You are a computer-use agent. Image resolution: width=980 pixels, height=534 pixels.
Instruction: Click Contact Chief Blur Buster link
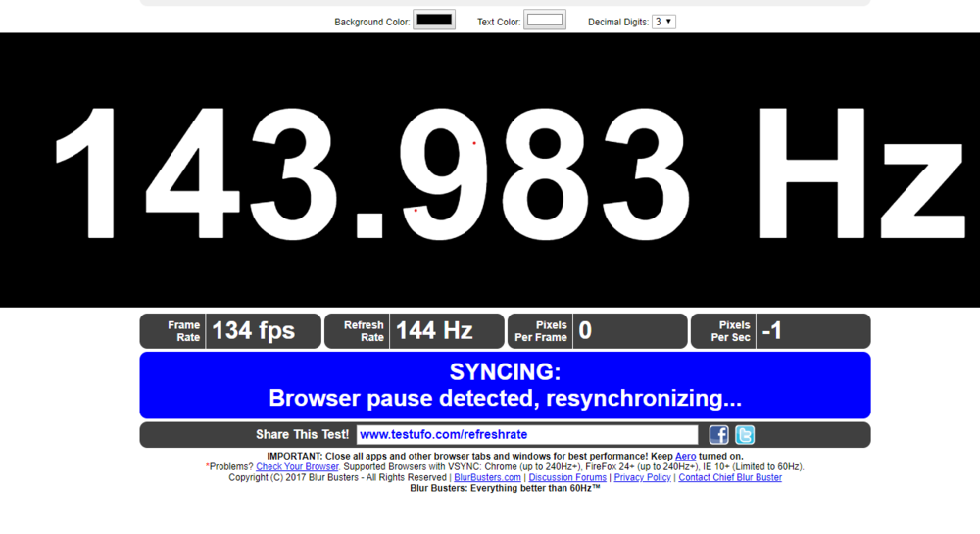pyautogui.click(x=730, y=477)
